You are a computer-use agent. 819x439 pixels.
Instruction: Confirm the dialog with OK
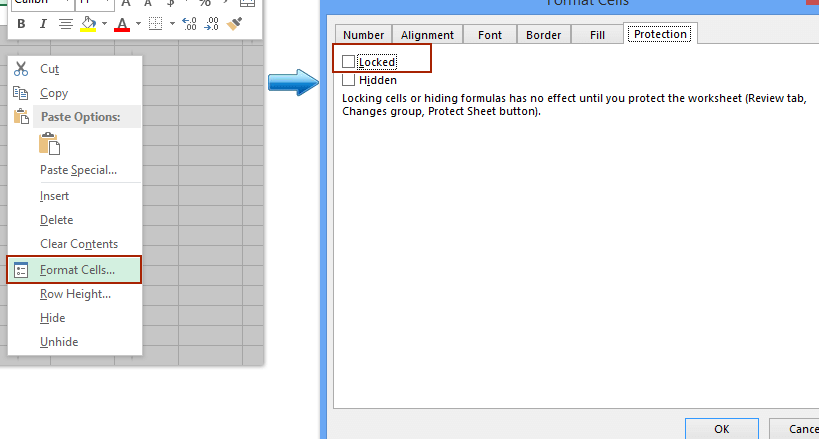pyautogui.click(x=721, y=429)
